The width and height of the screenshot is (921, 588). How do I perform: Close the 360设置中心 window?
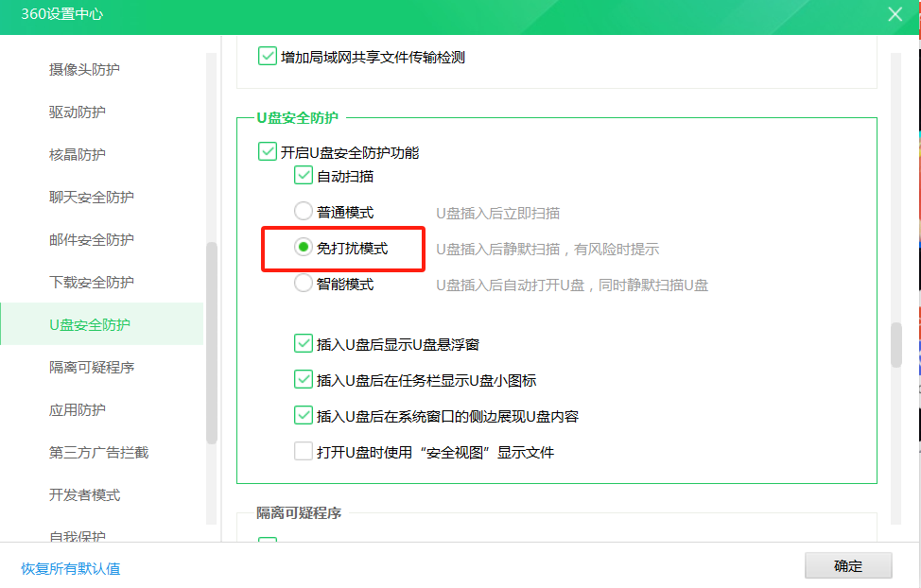[895, 14]
